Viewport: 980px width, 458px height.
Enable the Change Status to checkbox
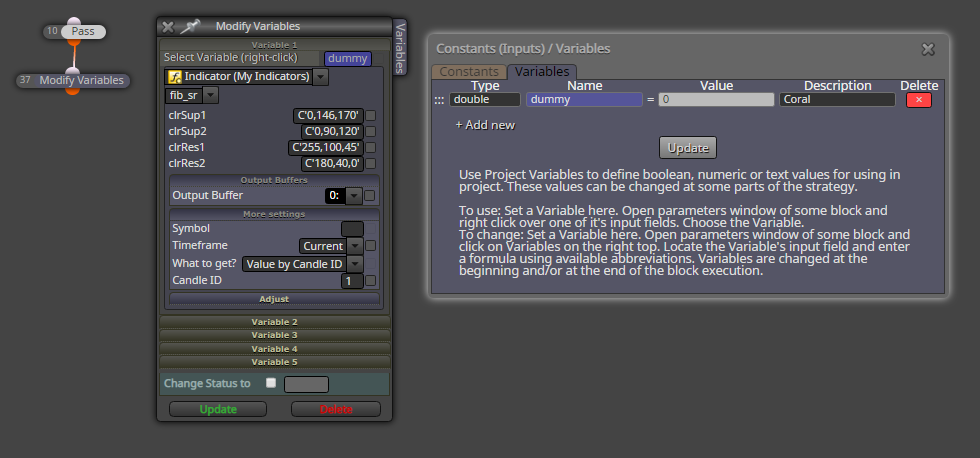[271, 383]
